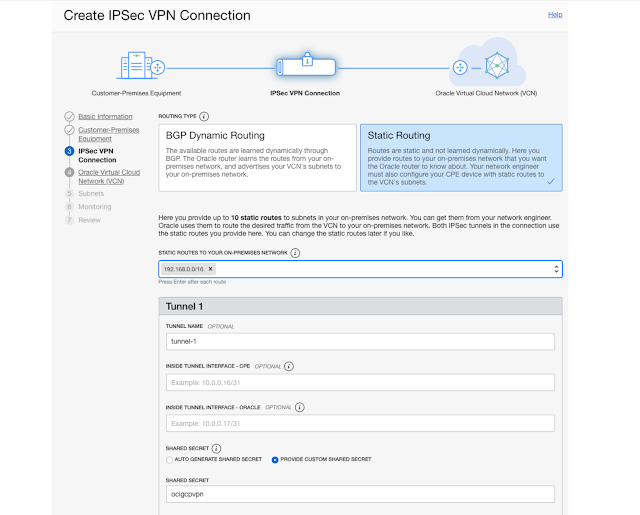Click step 3 IPSec VPN Connection badge

pos(69,151)
